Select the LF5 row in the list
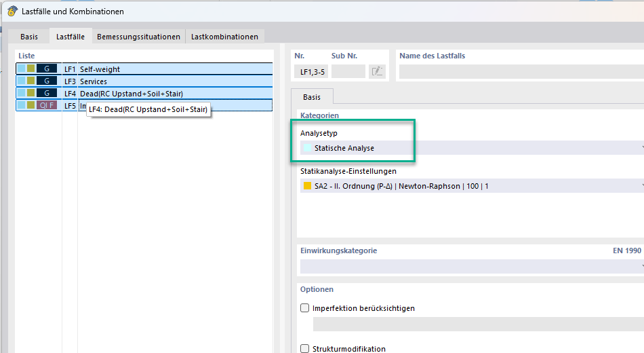 click(144, 106)
